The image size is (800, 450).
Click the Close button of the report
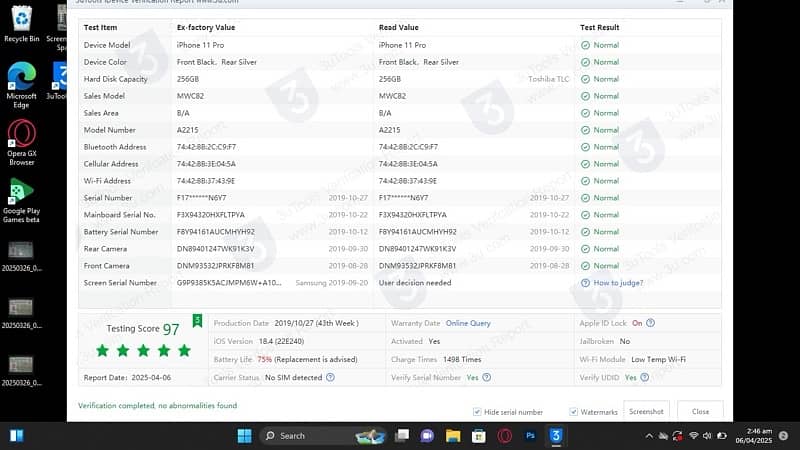pos(700,411)
